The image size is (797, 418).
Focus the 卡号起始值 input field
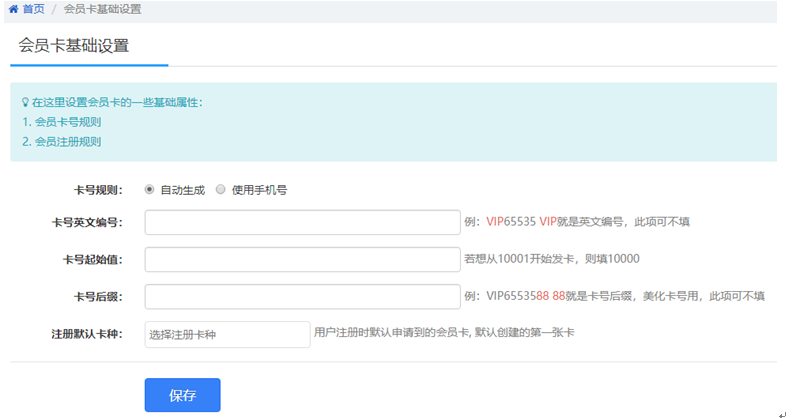pyautogui.click(x=302, y=259)
